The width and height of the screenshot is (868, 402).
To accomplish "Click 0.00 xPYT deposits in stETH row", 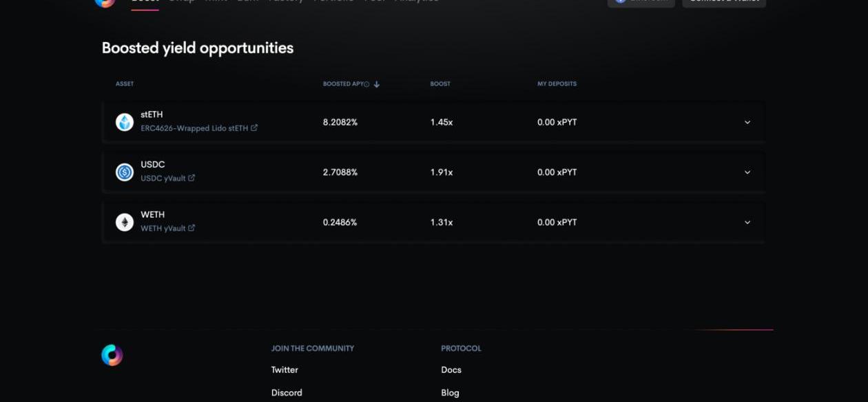I will (557, 122).
